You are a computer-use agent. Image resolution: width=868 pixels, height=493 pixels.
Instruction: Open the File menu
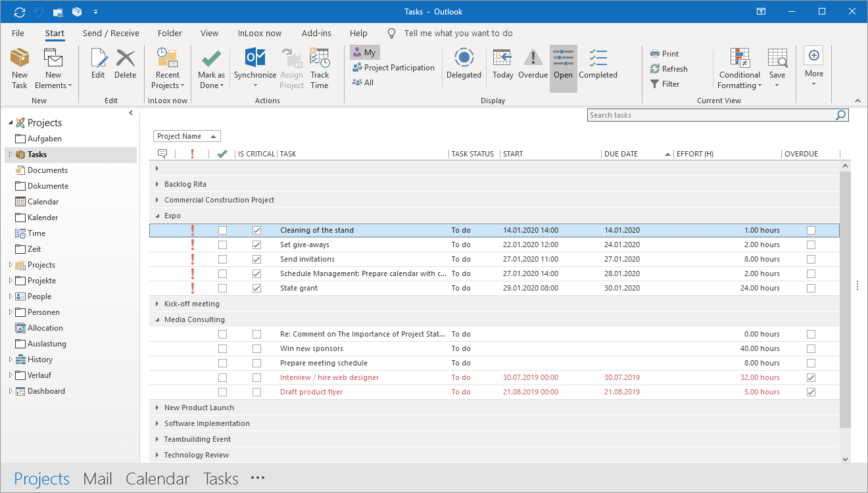pos(18,33)
